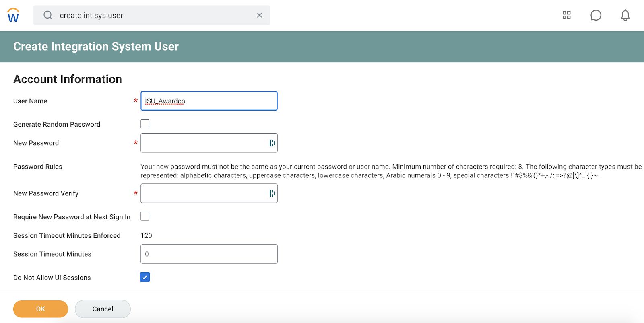
Task: Clear the search text with the X
Action: [x=260, y=15]
